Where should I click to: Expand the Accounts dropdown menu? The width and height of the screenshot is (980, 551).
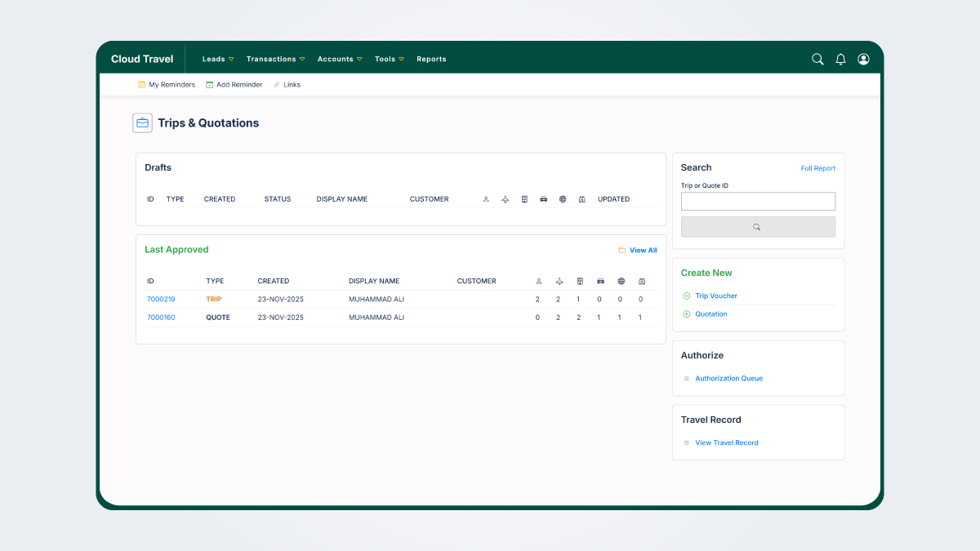click(339, 60)
